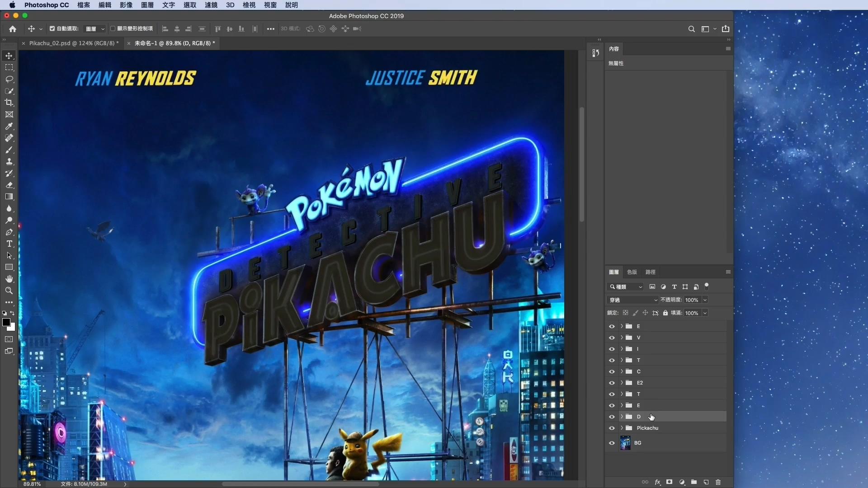Hide the D group layer

coord(612,417)
